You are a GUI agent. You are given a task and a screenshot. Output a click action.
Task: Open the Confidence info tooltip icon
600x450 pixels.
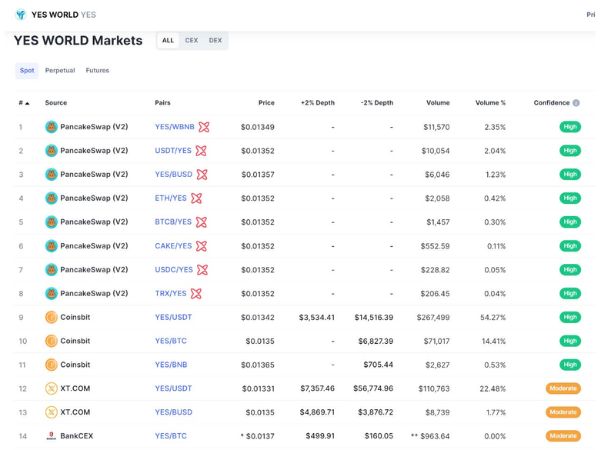pyautogui.click(x=576, y=103)
